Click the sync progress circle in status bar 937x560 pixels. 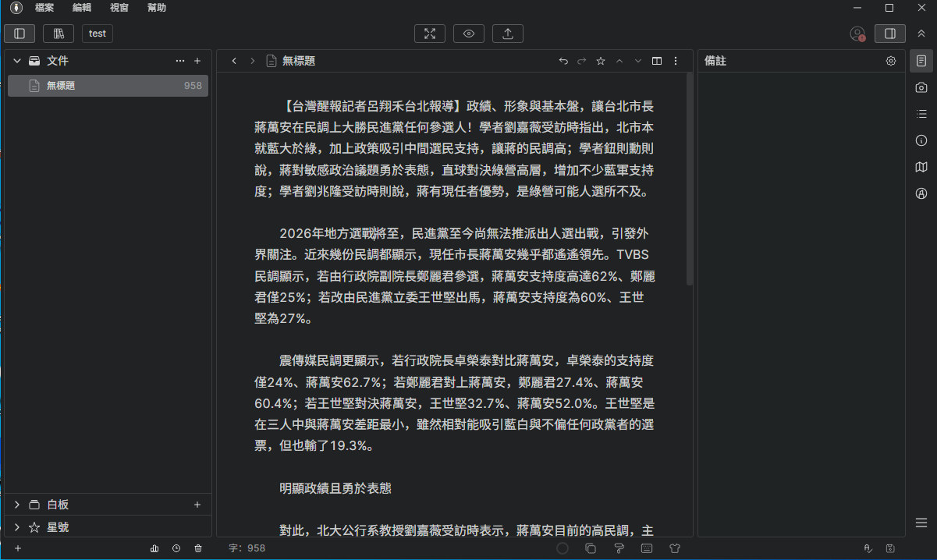point(562,548)
